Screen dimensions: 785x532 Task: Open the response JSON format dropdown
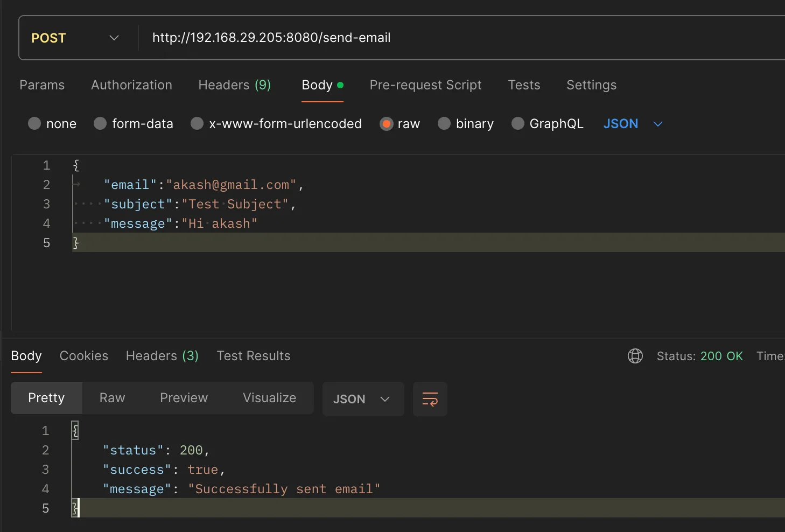click(x=362, y=399)
